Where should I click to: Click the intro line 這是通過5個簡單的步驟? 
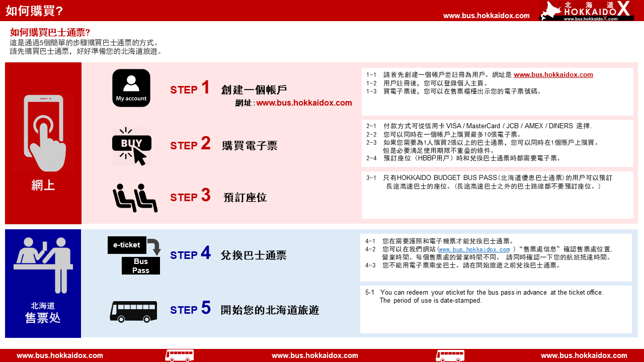84,43
